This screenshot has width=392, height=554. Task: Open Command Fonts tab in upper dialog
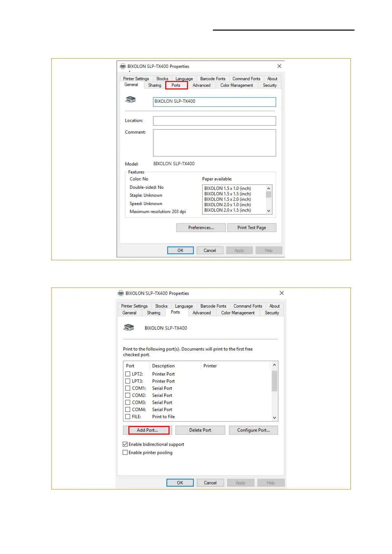[x=246, y=79]
